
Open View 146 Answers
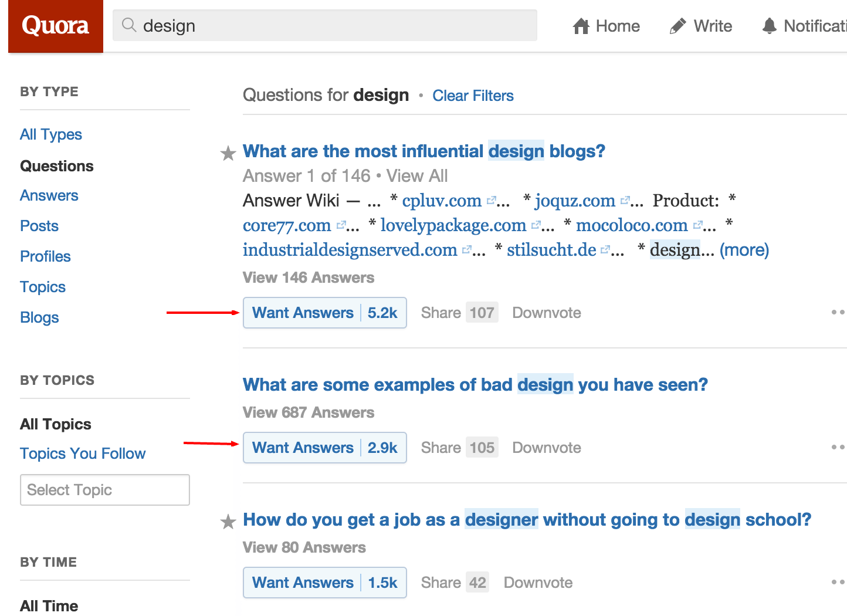309,277
